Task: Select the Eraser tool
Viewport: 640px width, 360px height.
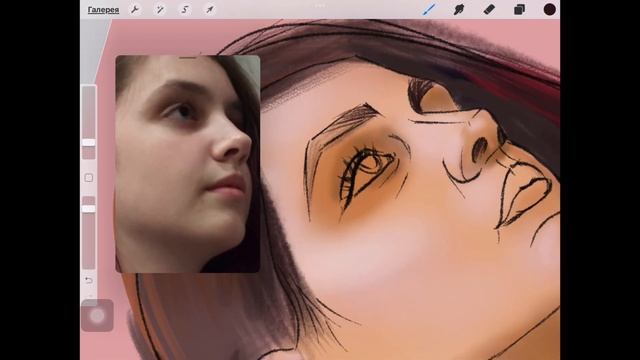Action: point(489,9)
